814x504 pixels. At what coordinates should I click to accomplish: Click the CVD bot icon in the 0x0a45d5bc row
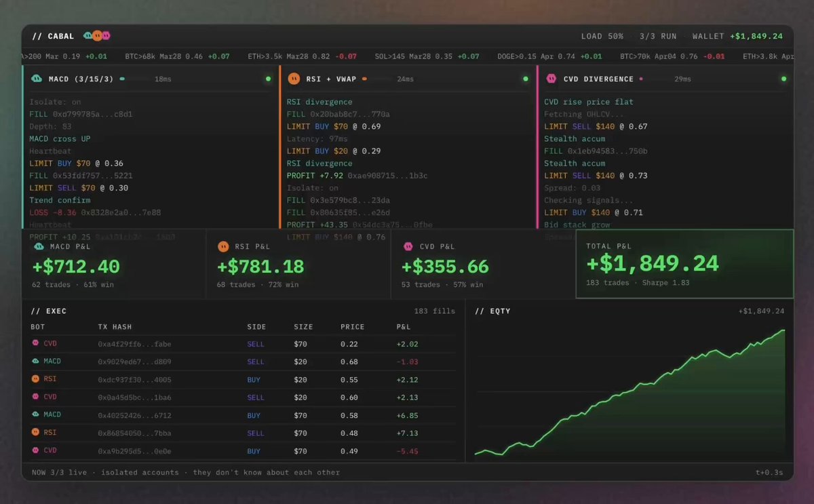tap(35, 397)
